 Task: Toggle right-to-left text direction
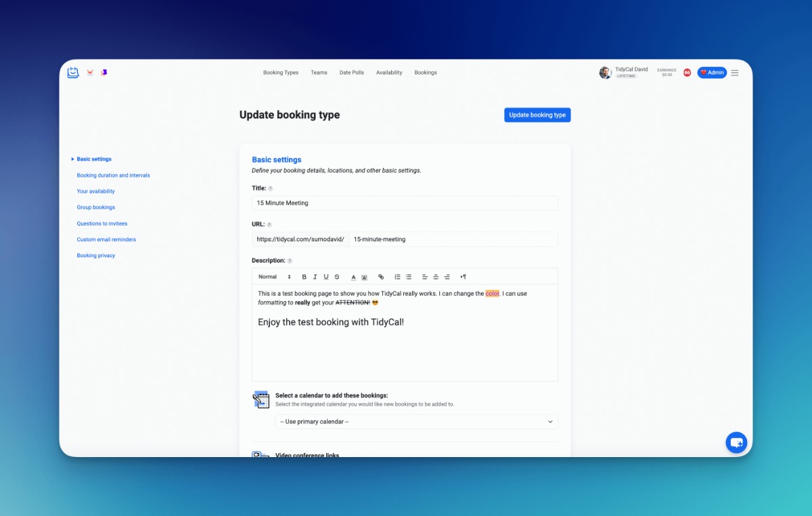pyautogui.click(x=464, y=277)
